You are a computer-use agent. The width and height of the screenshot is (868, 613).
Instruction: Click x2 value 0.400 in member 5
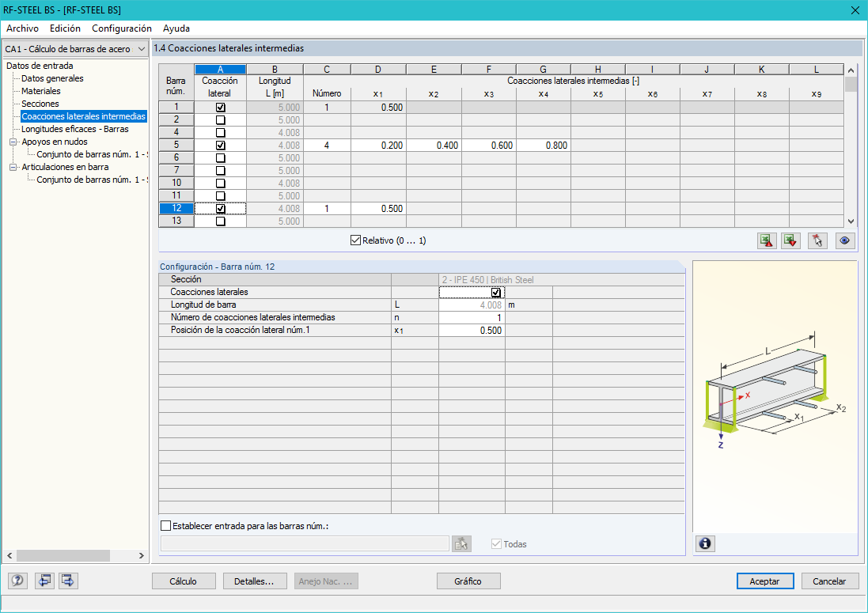pyautogui.click(x=434, y=146)
